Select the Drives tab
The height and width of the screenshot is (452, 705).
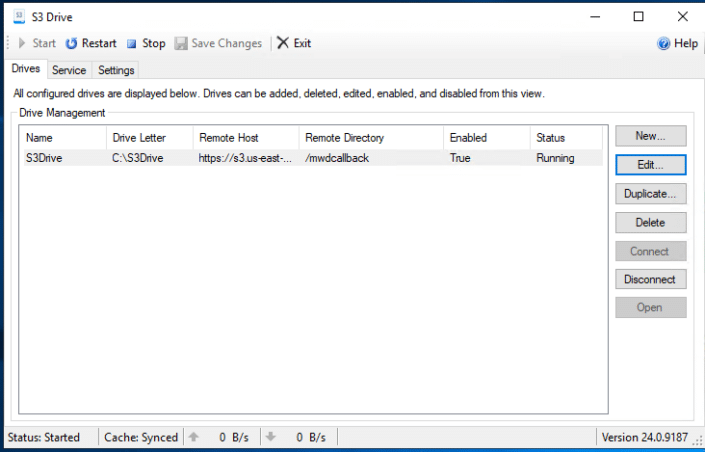(25, 69)
